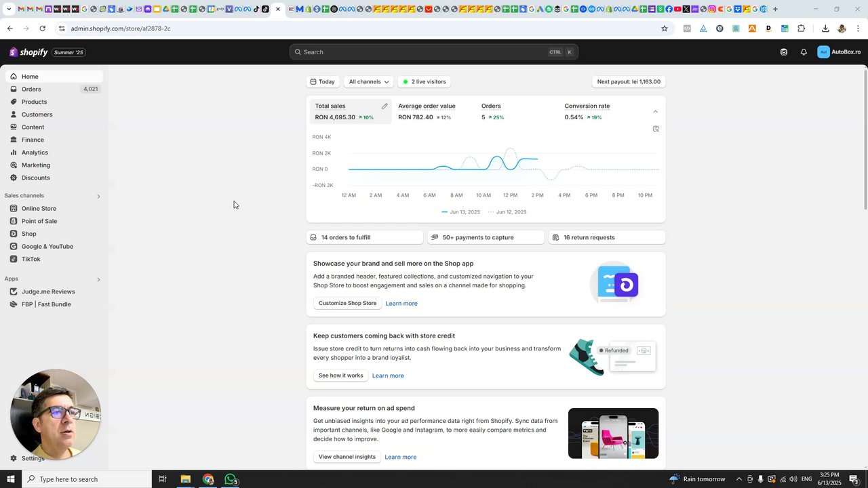Click Customize Shop Store button
Screen dimensions: 868x488
point(347,303)
